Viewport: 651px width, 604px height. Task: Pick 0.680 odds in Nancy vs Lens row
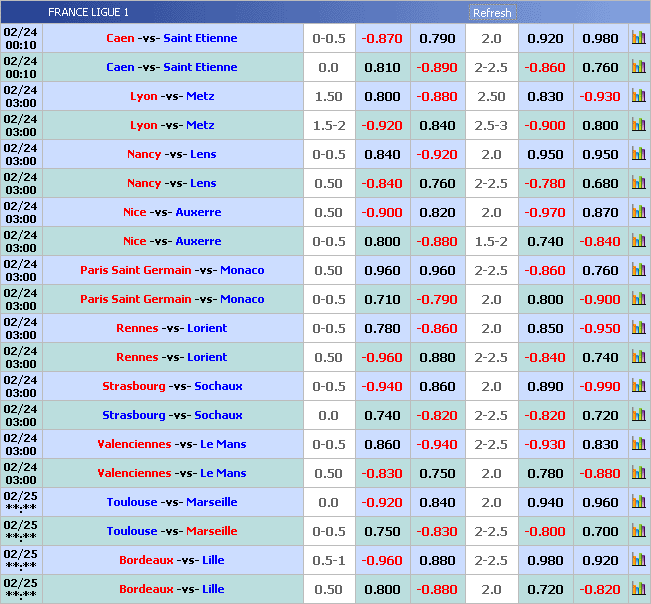(600, 183)
